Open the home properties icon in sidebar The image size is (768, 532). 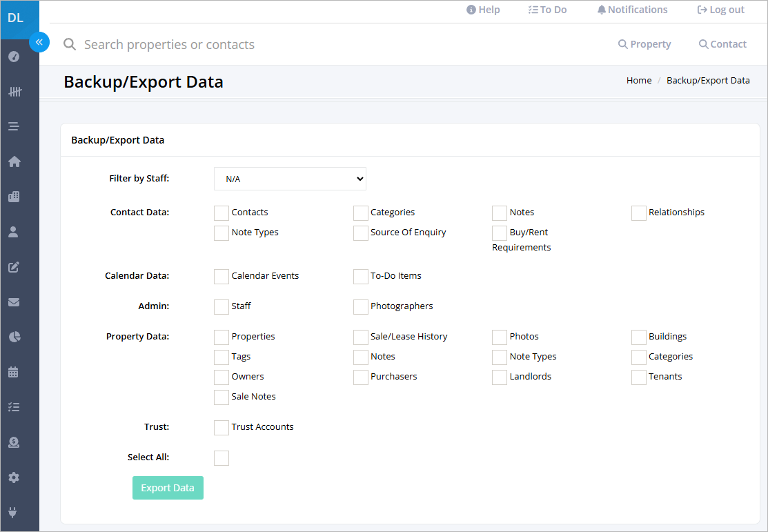pyautogui.click(x=14, y=161)
